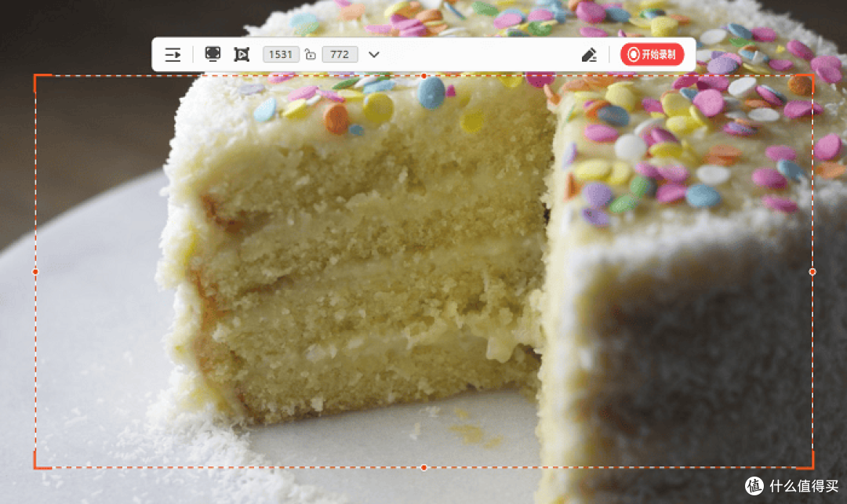
Task: Open the annotation pencil tool
Action: [589, 55]
